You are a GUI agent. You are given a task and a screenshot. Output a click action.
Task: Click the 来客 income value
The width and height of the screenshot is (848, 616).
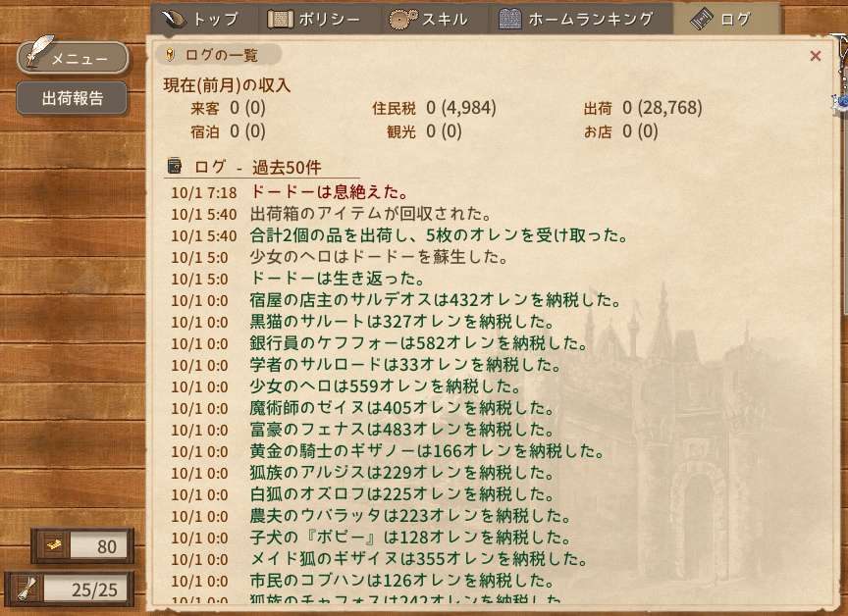[x=247, y=108]
